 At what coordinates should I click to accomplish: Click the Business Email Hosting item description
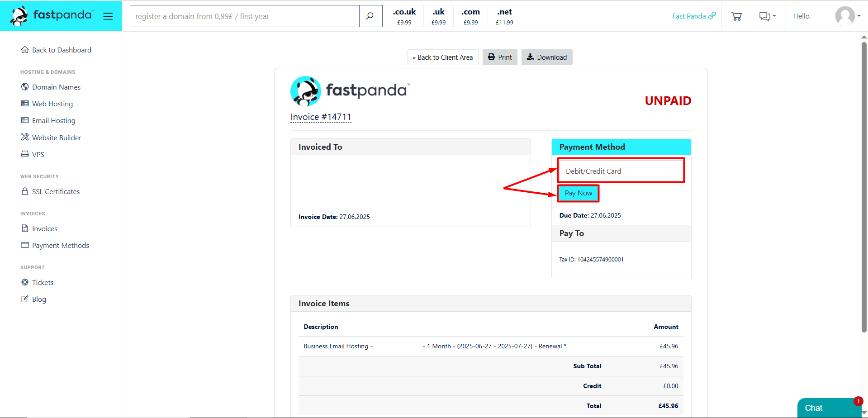click(x=435, y=346)
